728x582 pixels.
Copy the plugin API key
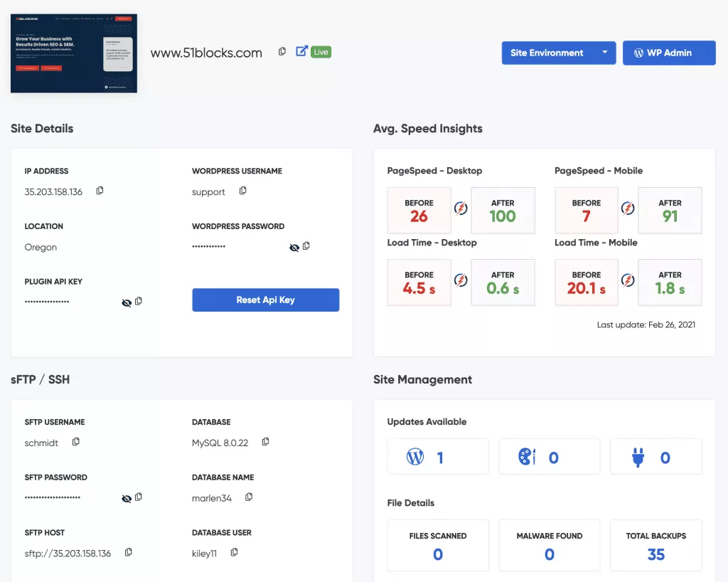[x=139, y=302]
